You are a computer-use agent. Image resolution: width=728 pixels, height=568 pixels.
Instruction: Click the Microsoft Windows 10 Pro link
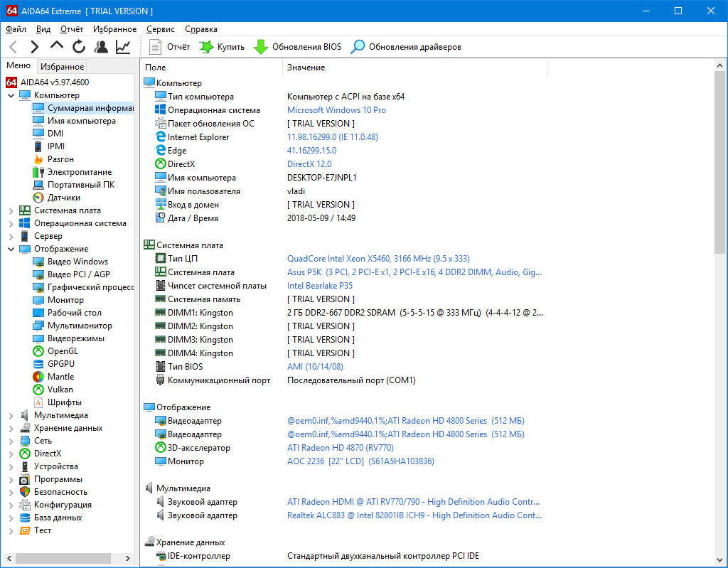pyautogui.click(x=336, y=110)
